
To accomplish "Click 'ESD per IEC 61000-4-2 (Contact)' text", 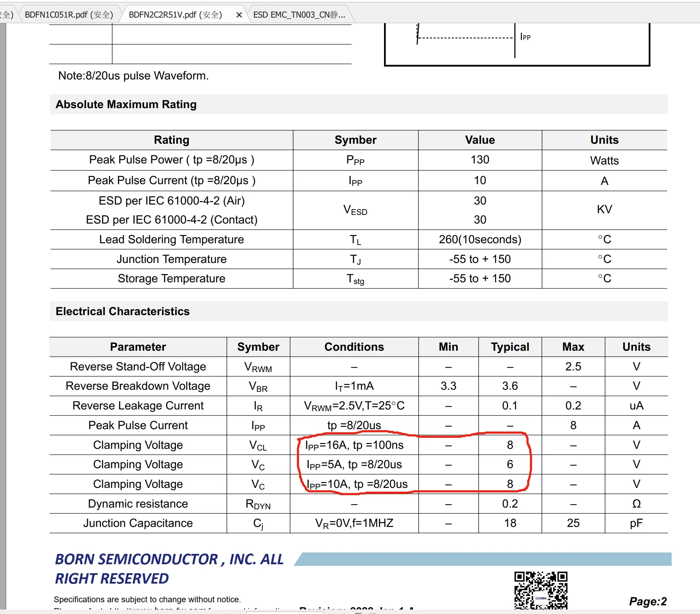I will [x=171, y=220].
